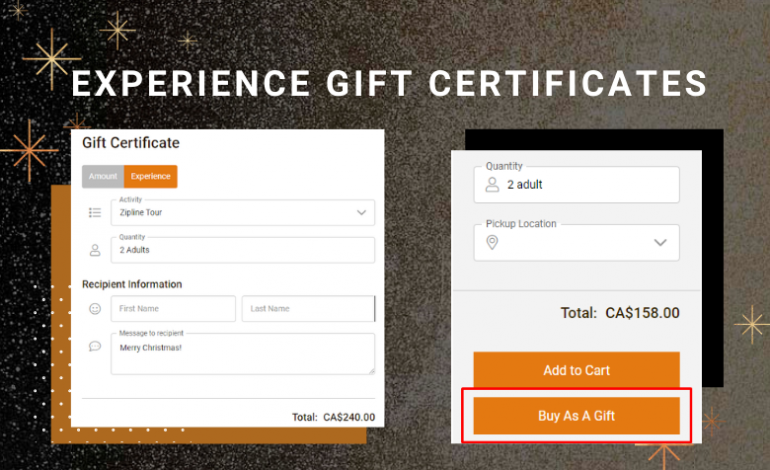Switch to the Amount toggle option
Viewport: 770px width, 470px height.
103,176
